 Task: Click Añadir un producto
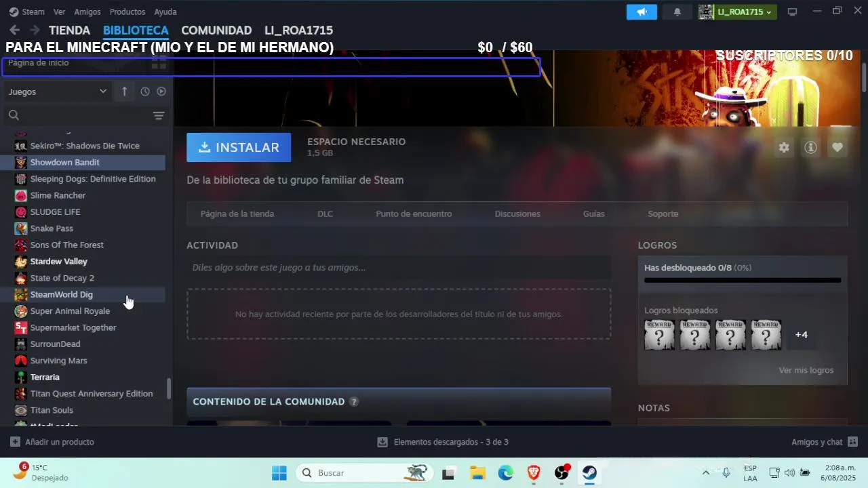click(x=52, y=442)
